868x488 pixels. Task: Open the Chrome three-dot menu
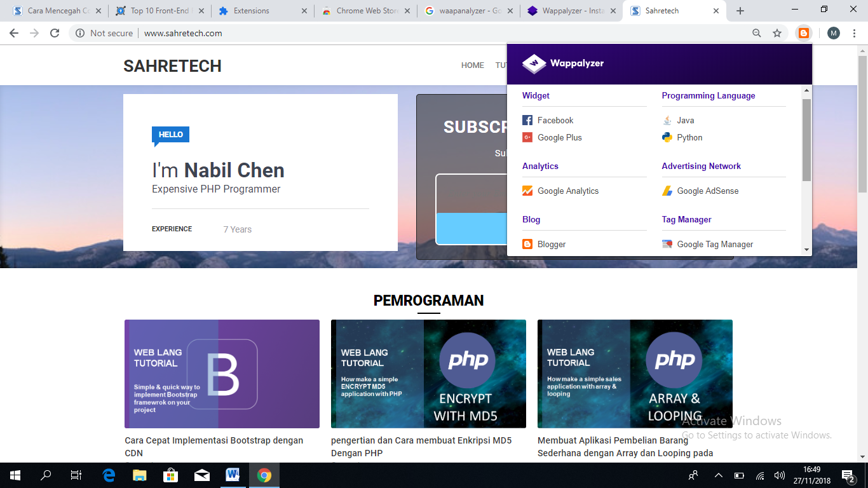click(x=854, y=33)
